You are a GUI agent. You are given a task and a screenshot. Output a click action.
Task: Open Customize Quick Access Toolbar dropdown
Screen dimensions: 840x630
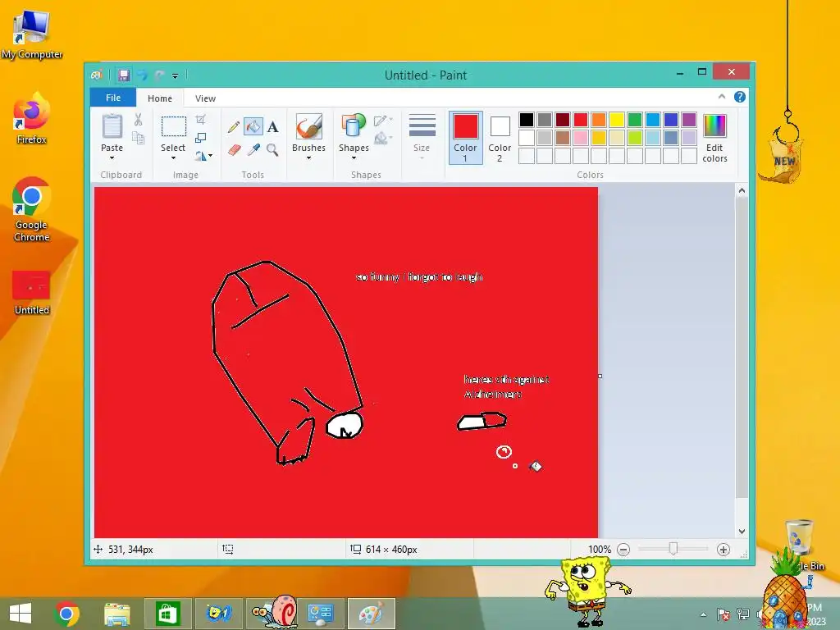[176, 75]
